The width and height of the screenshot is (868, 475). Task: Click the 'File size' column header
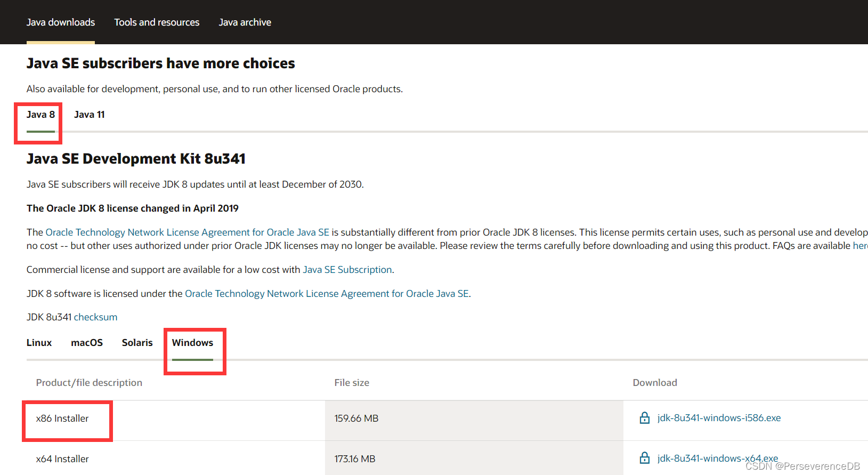coord(352,383)
